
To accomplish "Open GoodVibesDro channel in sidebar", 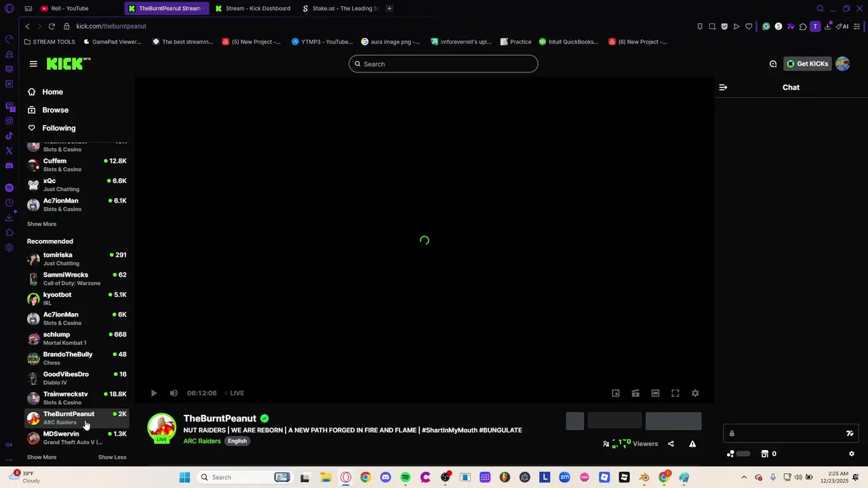I will click(x=77, y=378).
